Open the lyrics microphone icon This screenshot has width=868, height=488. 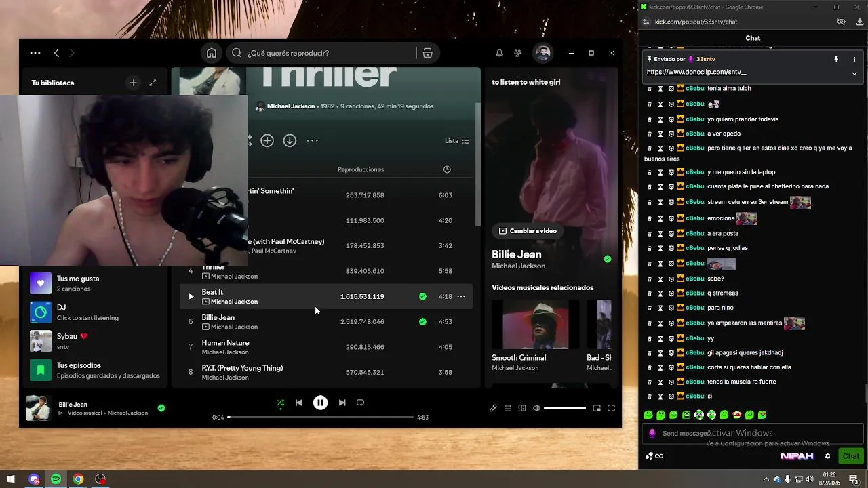493,408
